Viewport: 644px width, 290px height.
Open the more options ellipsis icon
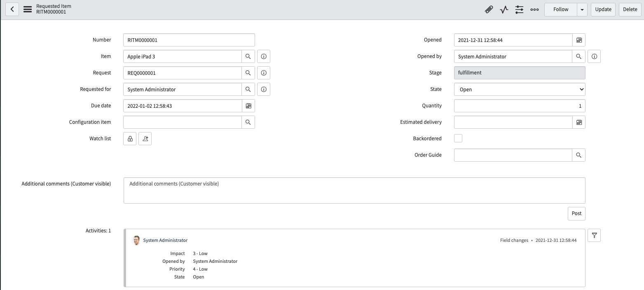coord(534,9)
